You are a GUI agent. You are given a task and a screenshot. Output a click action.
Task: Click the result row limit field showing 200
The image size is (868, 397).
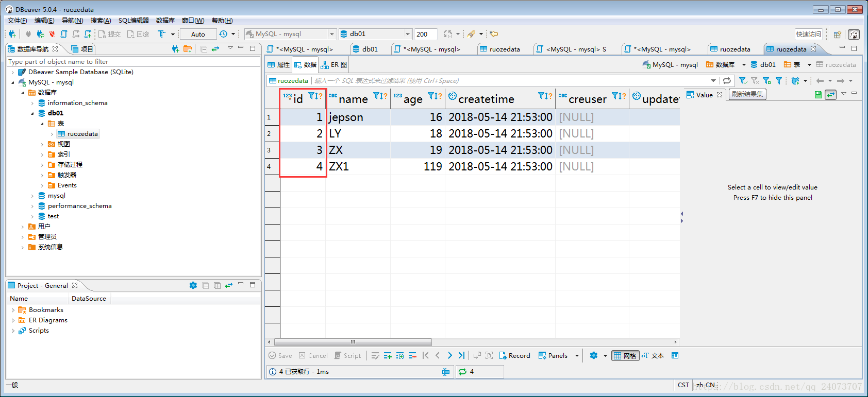[425, 34]
